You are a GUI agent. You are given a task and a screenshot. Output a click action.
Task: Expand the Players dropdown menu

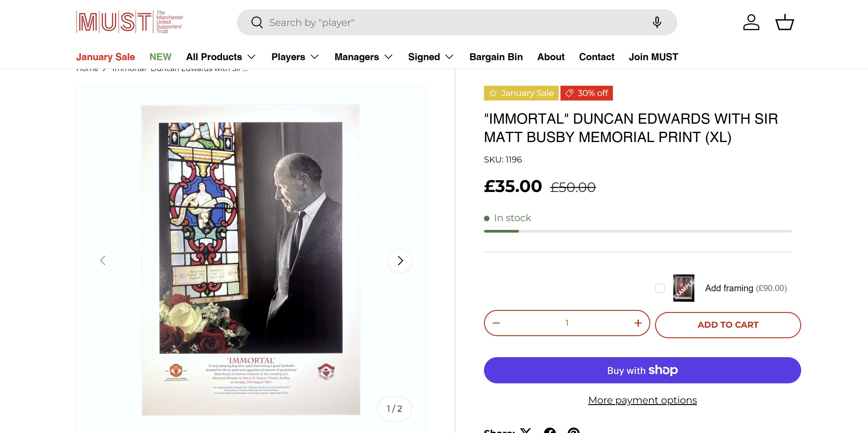(295, 57)
